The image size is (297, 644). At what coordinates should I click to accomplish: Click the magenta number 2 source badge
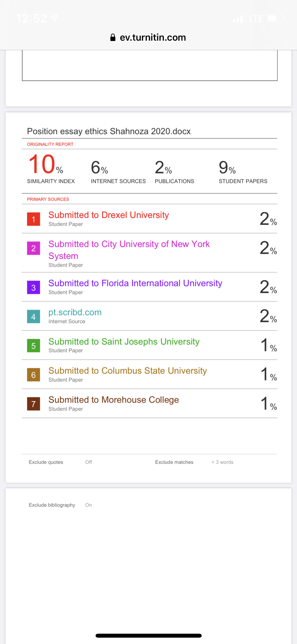pyautogui.click(x=34, y=248)
